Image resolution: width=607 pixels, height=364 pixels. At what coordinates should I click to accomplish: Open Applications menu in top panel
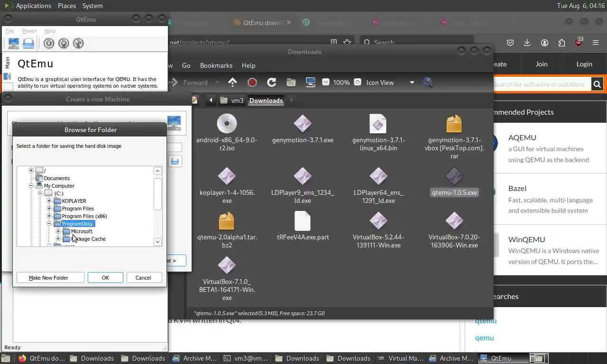(x=33, y=6)
